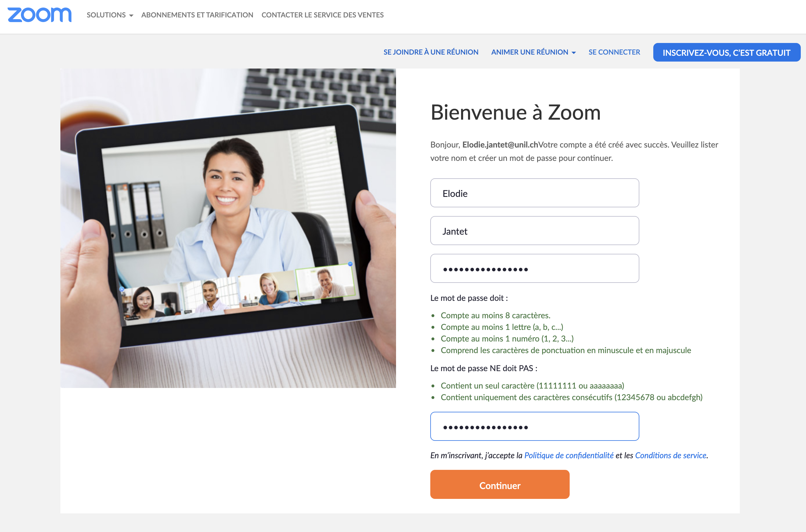
Task: Click the last name field containing Jantet
Action: tap(534, 231)
